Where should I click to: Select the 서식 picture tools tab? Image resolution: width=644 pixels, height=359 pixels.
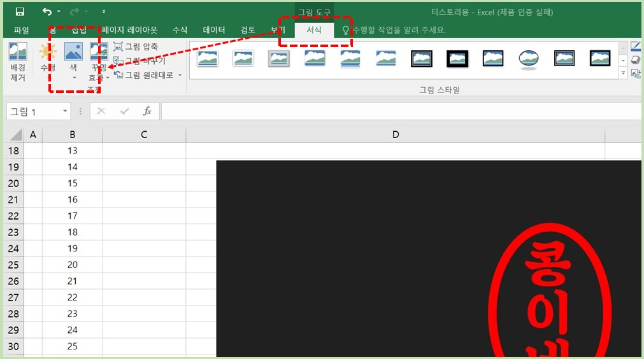314,30
